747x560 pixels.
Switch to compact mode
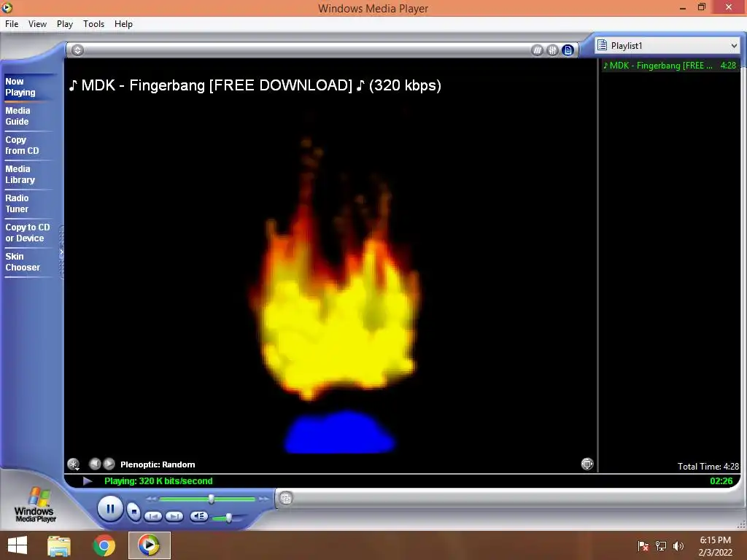pyautogui.click(x=286, y=499)
